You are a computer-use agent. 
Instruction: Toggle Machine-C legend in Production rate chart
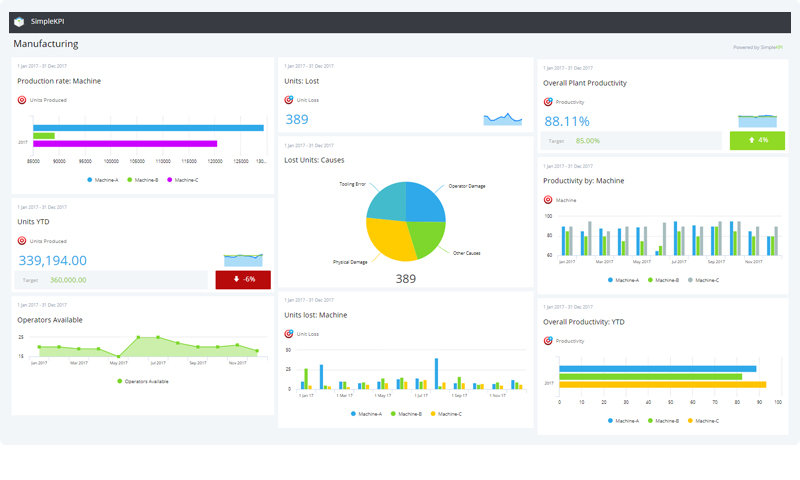coord(182,180)
